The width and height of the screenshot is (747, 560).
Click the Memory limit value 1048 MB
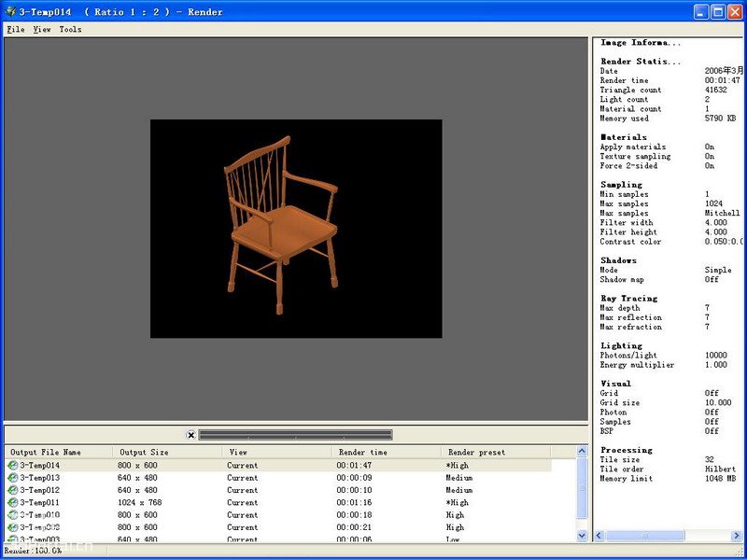click(x=720, y=479)
